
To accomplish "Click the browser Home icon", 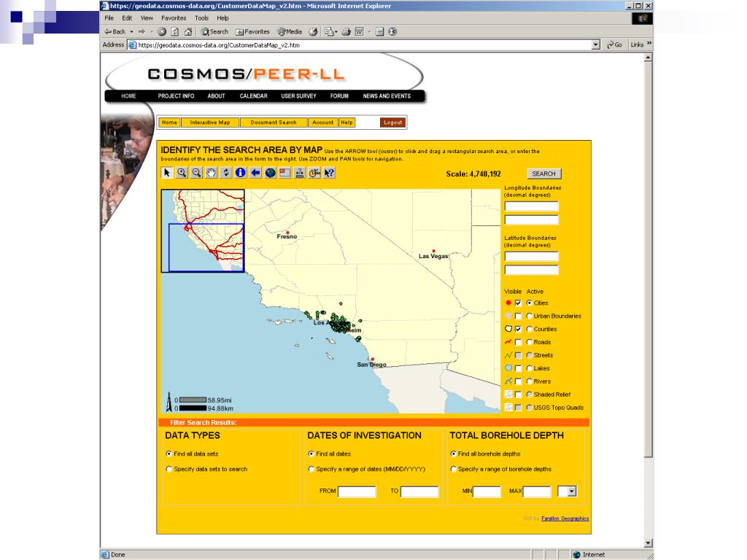I will click(188, 31).
